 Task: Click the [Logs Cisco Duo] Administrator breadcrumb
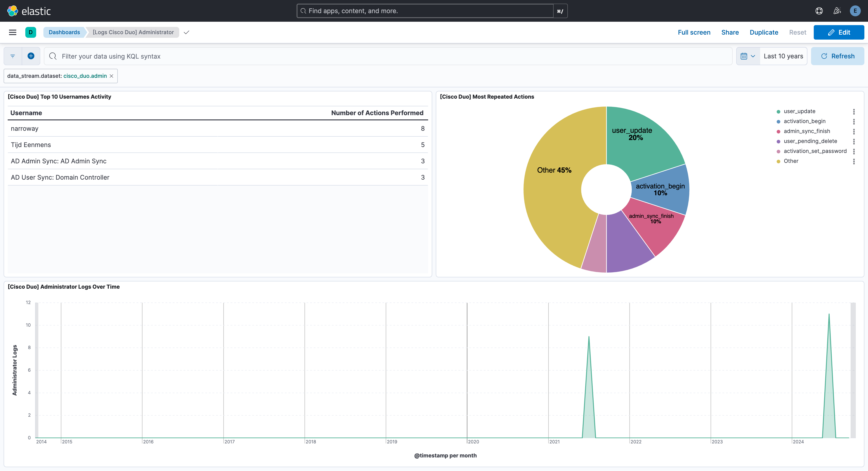[x=133, y=32]
